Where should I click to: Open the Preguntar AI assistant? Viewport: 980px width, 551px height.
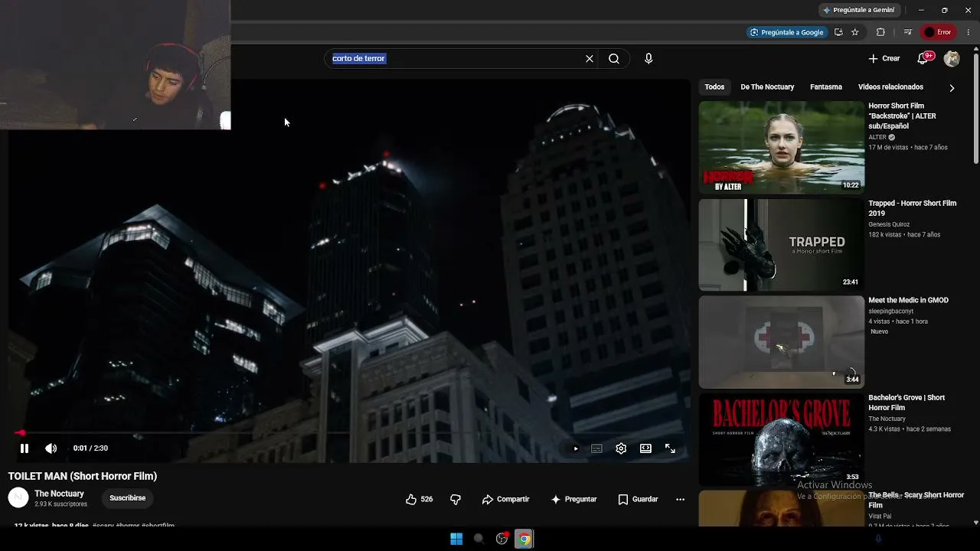[573, 499]
